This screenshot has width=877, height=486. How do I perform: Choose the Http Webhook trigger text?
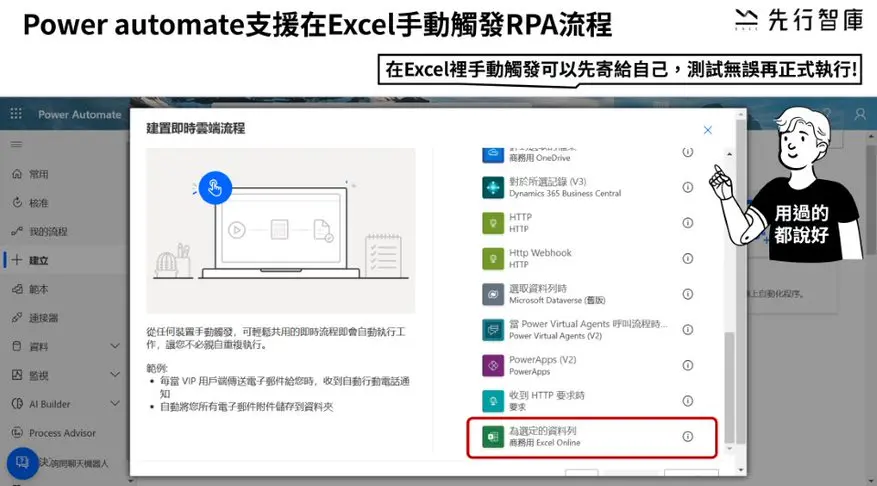pyautogui.click(x=540, y=253)
